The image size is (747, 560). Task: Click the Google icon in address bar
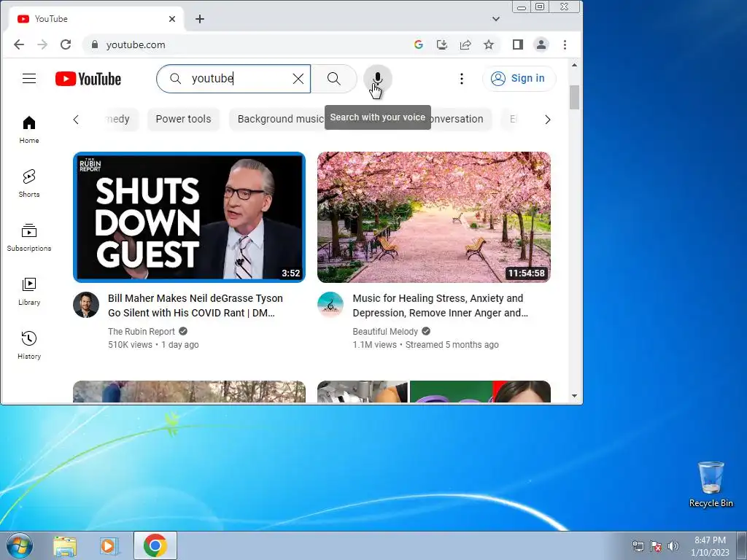pos(418,44)
